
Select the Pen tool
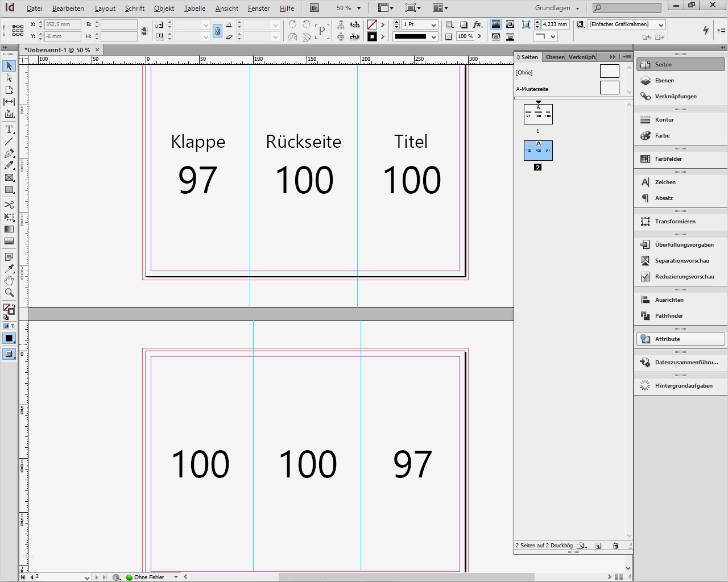tap(9, 153)
